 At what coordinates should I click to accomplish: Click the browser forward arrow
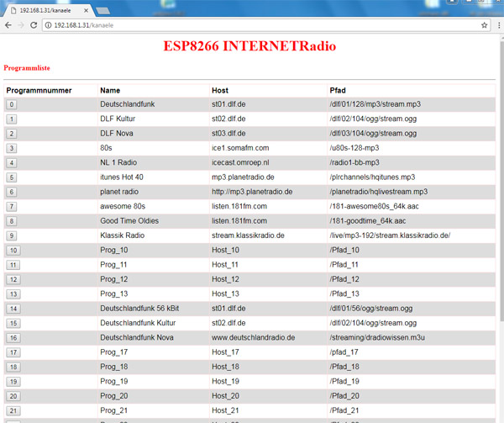click(x=22, y=26)
